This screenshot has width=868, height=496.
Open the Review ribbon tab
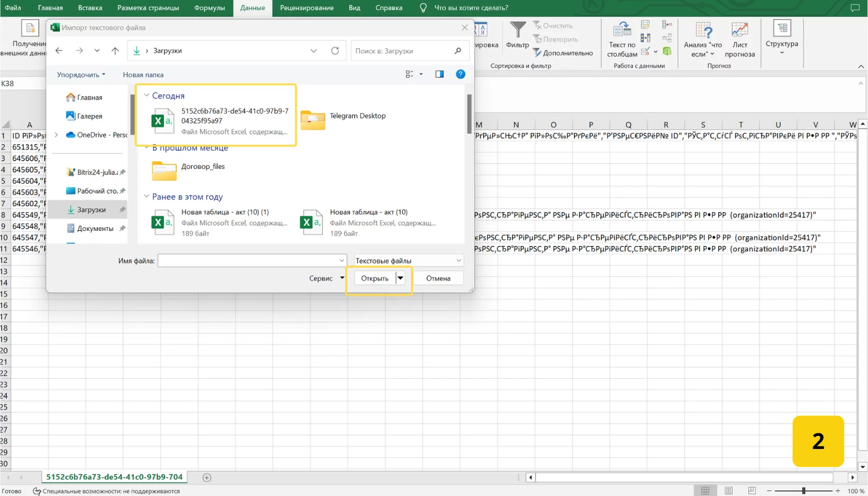tap(306, 8)
